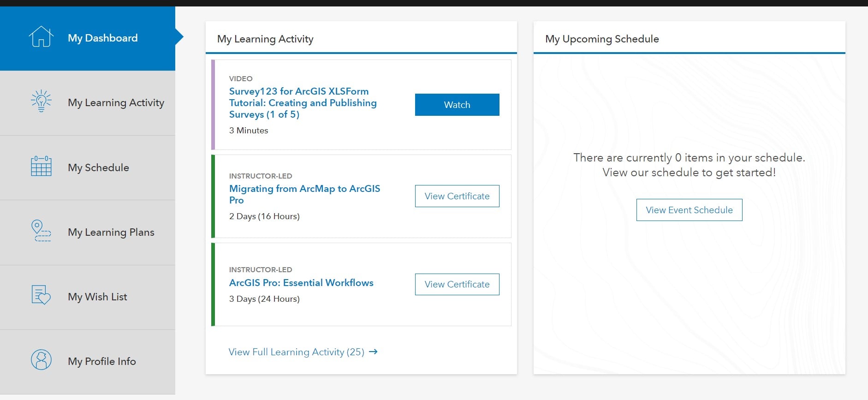The height and width of the screenshot is (400, 868).
Task: Open the Survey123 for ArcGIS XLSForm Tutorial link
Action: click(303, 103)
